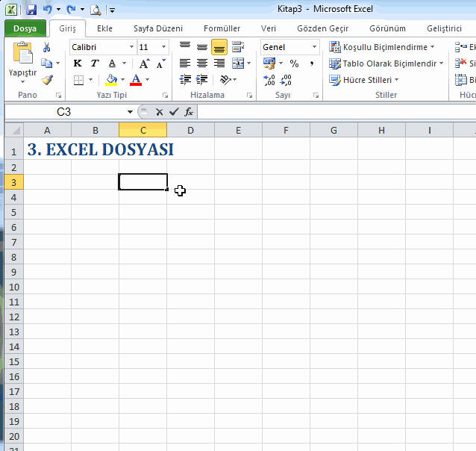
Task: Cut selection with the scissors icon
Action: click(x=46, y=47)
